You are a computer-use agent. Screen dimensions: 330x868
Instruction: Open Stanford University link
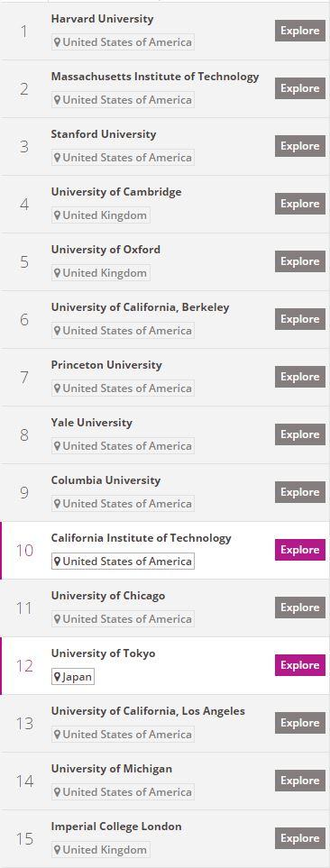104,134
